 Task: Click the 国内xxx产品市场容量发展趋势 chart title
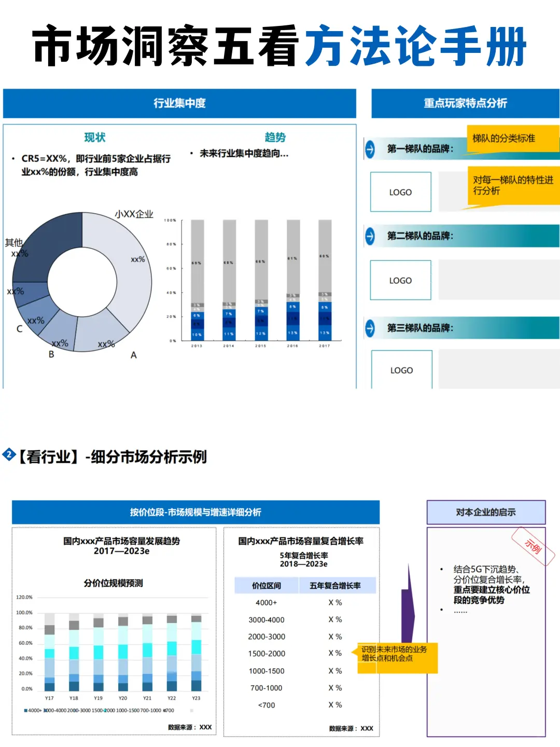pyautogui.click(x=121, y=541)
